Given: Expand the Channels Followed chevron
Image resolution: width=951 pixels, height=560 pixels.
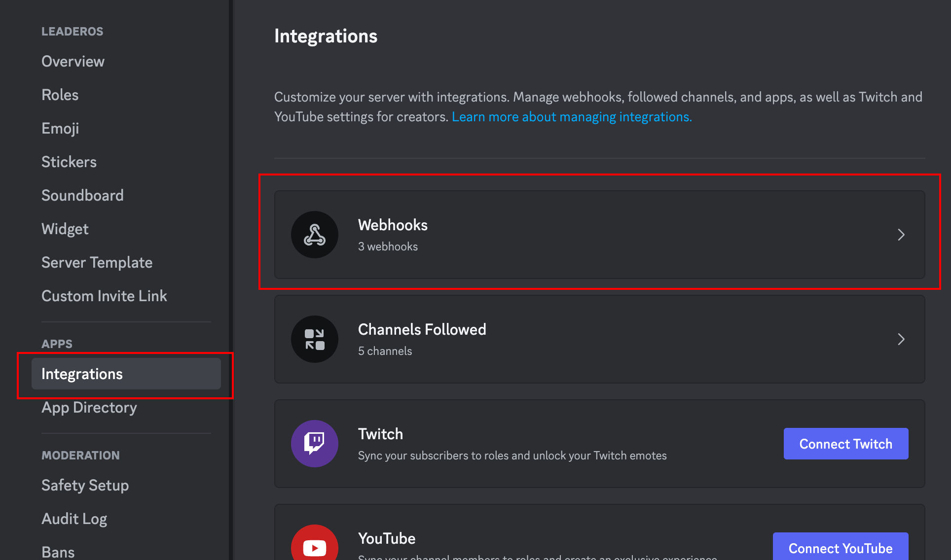Looking at the screenshot, I should click(x=901, y=339).
